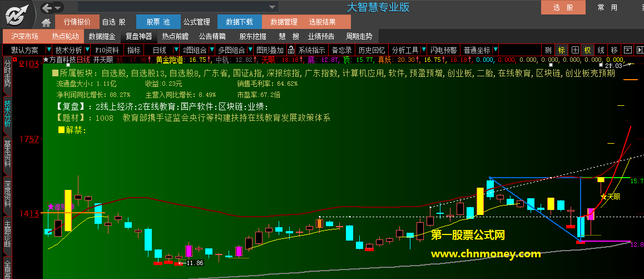Open the 技术分析 side tab
Screen dimensions: 644x279
pos(7,114)
